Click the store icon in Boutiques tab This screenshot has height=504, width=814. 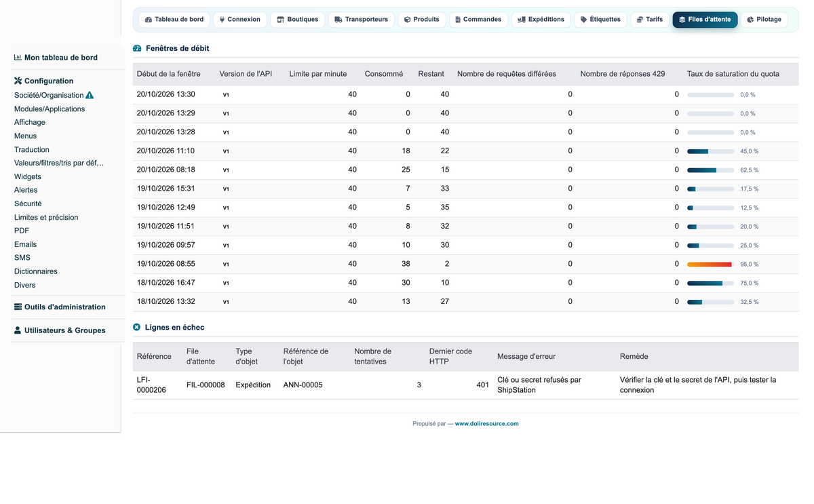[280, 20]
